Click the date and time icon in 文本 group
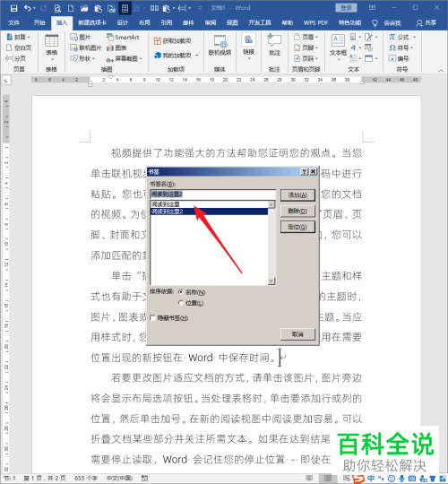 tap(368, 48)
